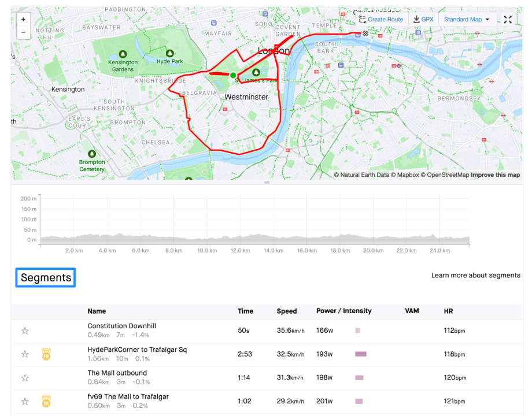The image size is (532, 416).
Task: Click the Segments heading
Action: 46,278
